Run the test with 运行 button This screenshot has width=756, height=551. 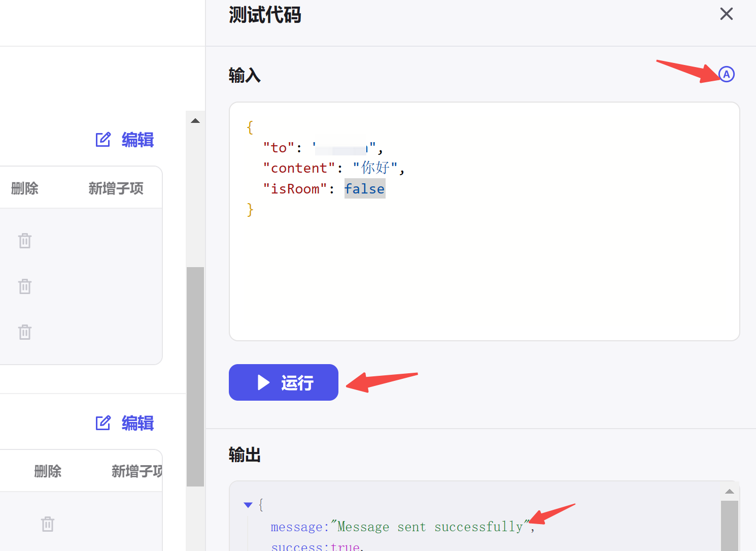[x=283, y=382]
